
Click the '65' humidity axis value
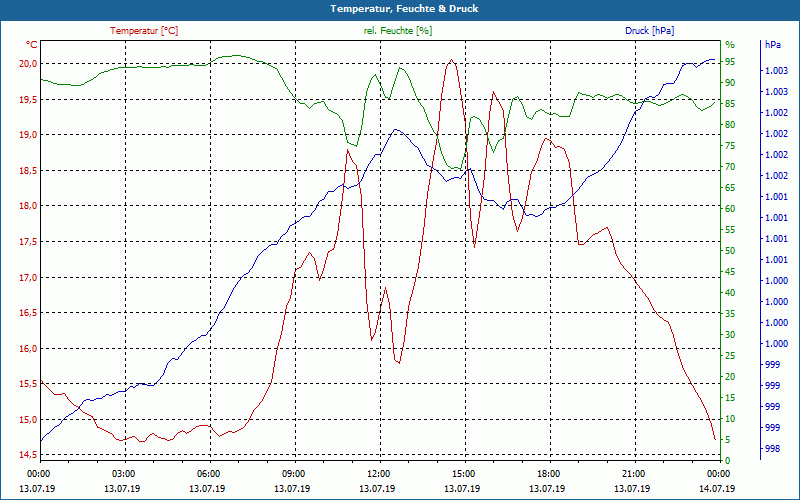pos(730,188)
